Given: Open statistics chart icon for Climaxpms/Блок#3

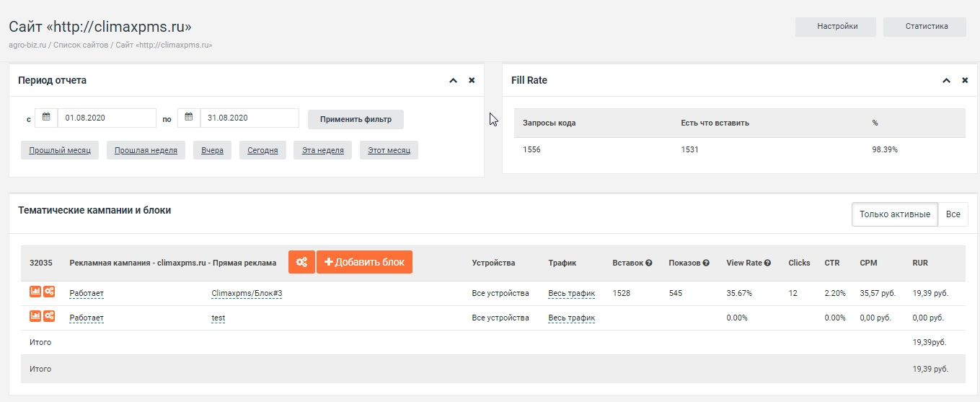Looking at the screenshot, I should pyautogui.click(x=35, y=292).
